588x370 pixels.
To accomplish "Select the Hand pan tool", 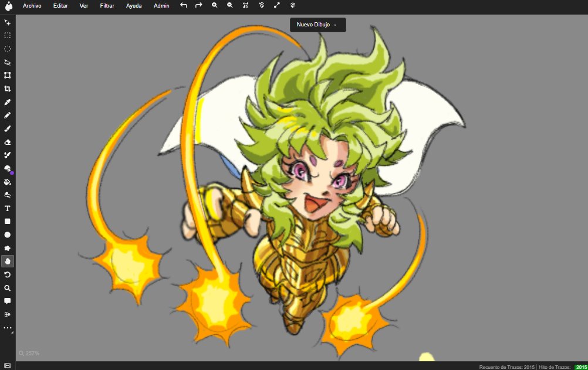I will 8,262.
